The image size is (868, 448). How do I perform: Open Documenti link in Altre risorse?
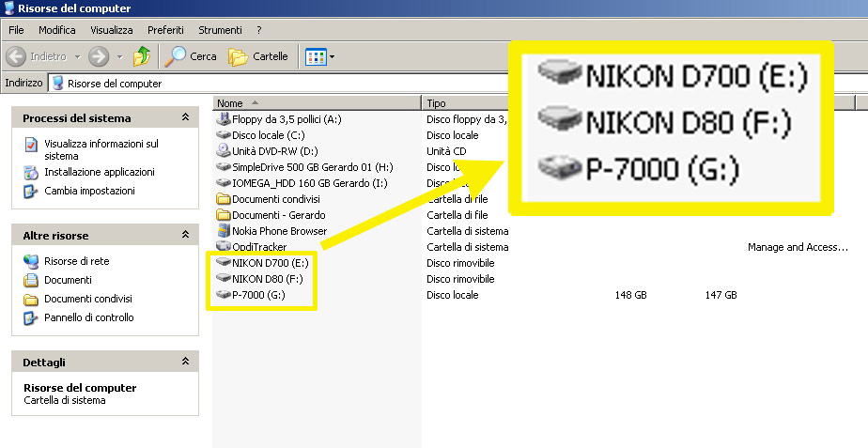pos(68,280)
